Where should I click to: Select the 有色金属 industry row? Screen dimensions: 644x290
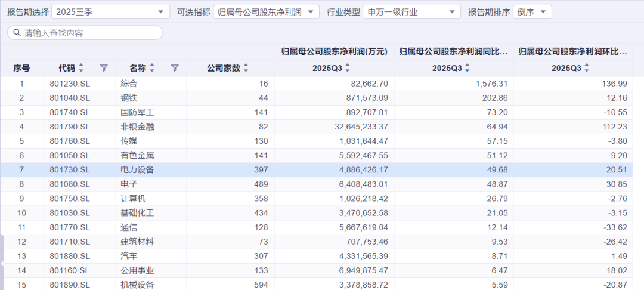coord(316,156)
